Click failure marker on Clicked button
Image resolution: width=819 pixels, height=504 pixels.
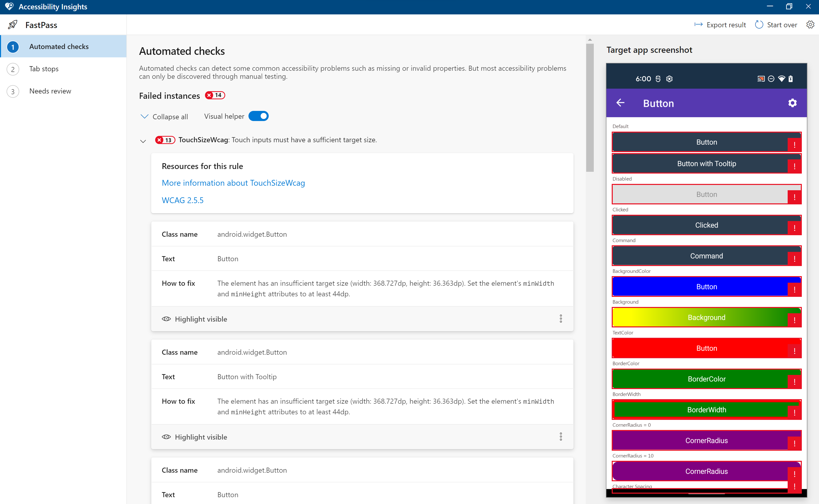click(x=794, y=228)
